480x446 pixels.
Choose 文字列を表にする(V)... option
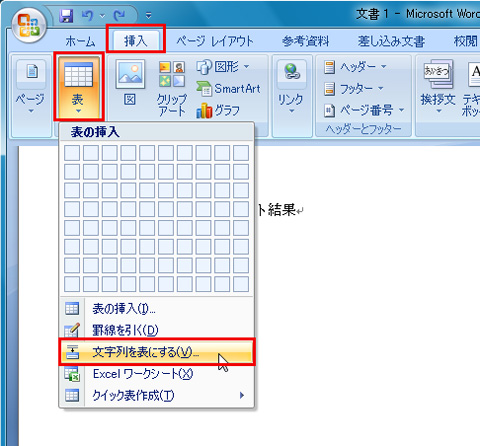(x=156, y=352)
